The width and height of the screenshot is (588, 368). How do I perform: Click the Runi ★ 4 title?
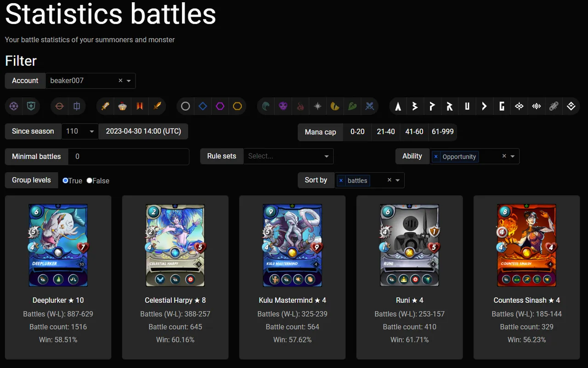pyautogui.click(x=410, y=300)
